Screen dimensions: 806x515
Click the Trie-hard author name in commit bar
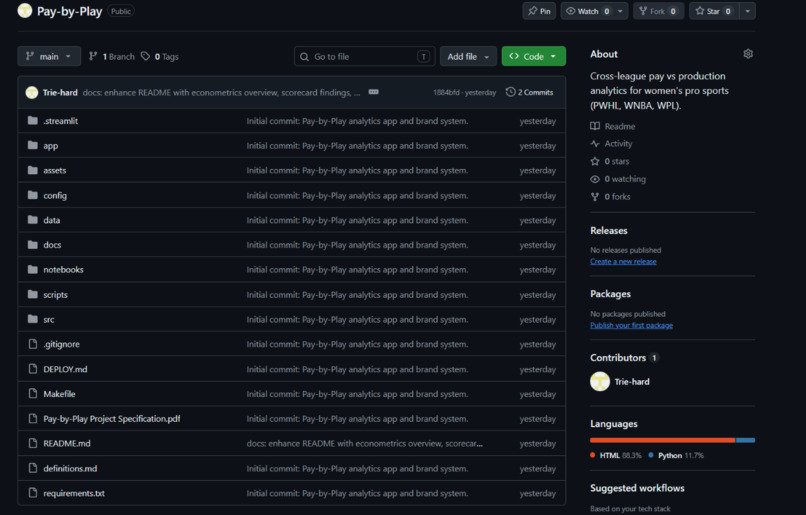[60, 93]
